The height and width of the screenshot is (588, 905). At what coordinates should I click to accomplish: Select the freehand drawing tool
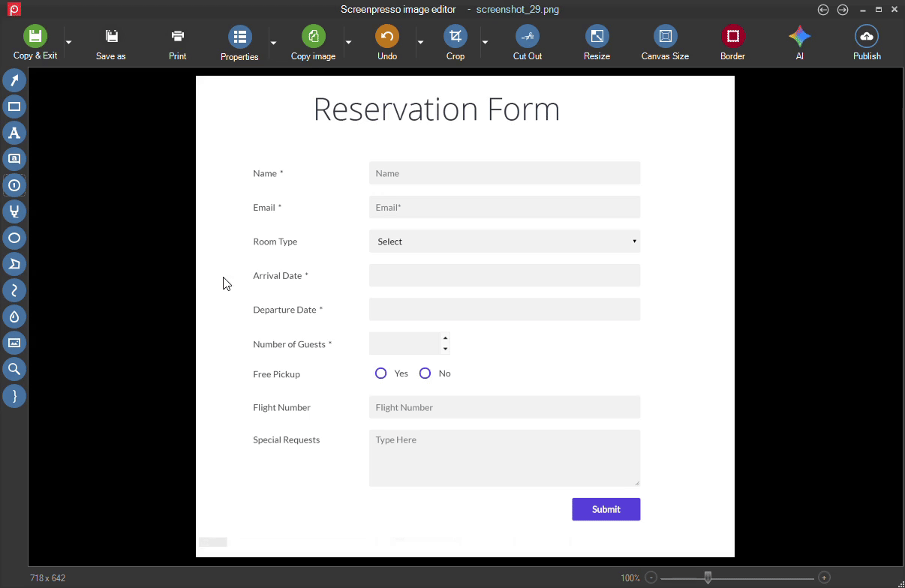tap(14, 290)
